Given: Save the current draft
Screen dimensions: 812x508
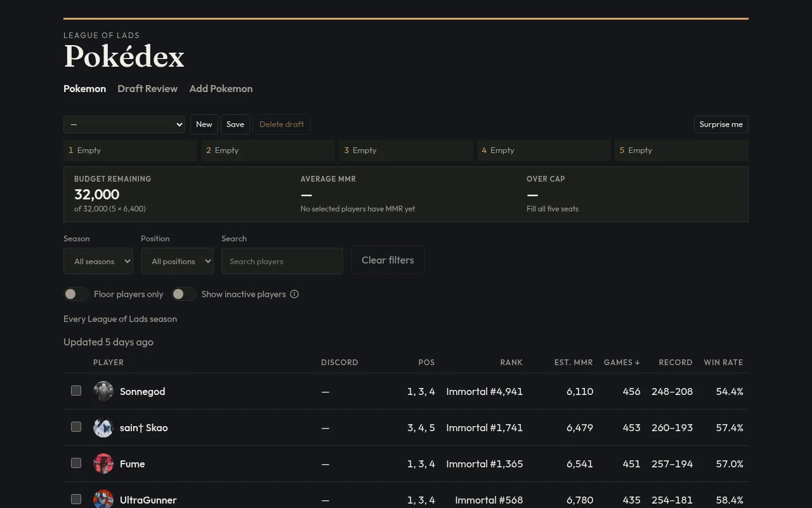Looking at the screenshot, I should click(235, 124).
